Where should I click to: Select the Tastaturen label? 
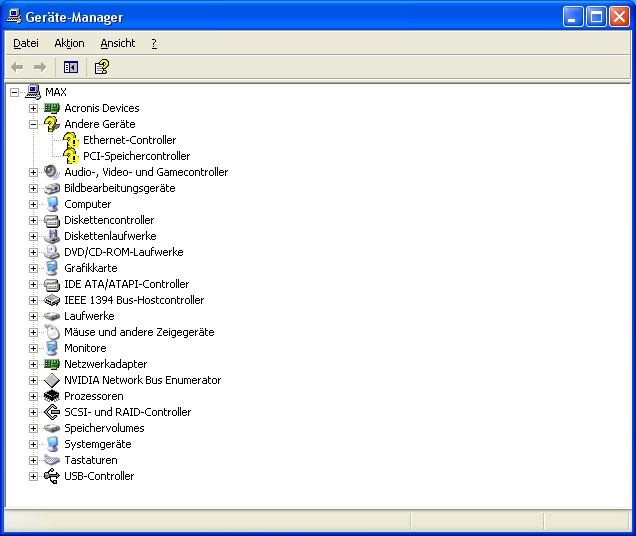91,460
